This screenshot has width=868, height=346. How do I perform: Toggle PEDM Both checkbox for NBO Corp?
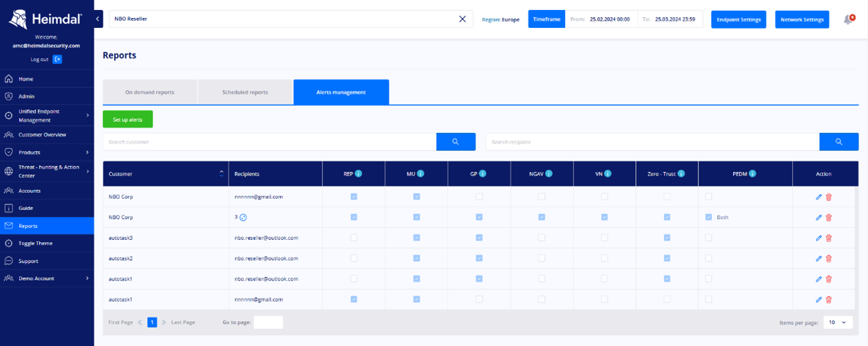click(708, 217)
